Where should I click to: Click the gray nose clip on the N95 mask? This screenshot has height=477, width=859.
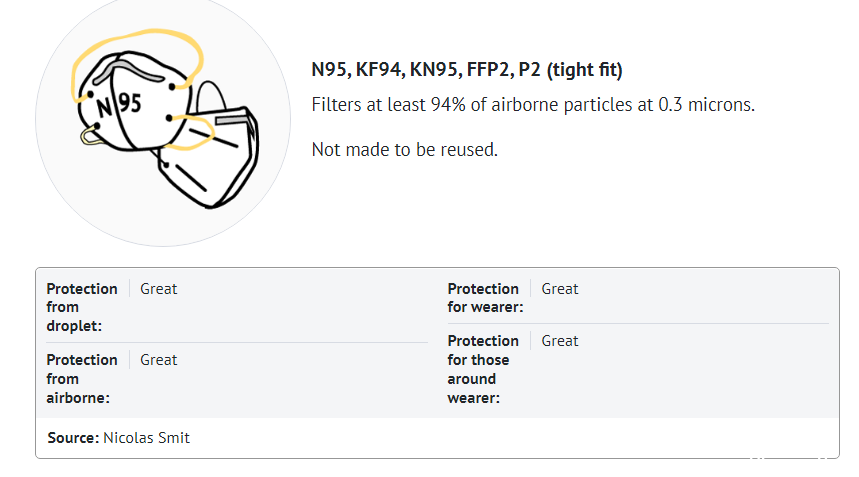pos(128,71)
